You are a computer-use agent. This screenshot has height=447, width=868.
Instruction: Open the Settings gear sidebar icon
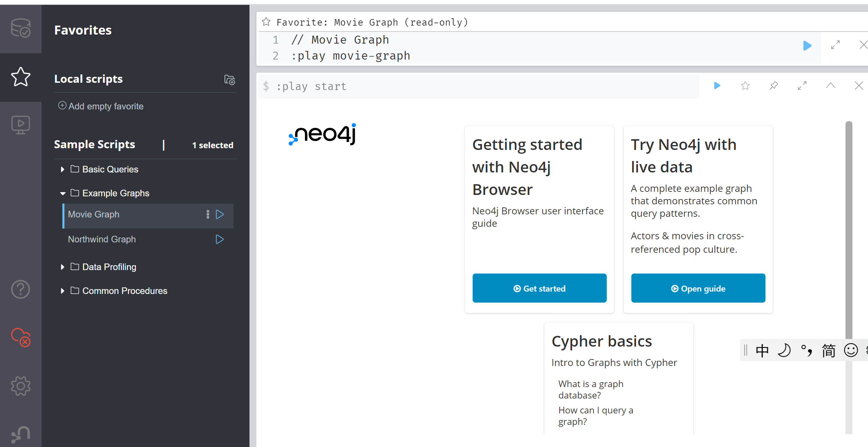21,386
